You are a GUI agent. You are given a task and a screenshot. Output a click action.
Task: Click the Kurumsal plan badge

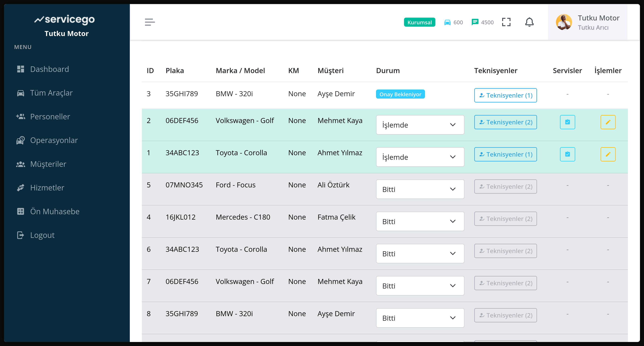419,22
